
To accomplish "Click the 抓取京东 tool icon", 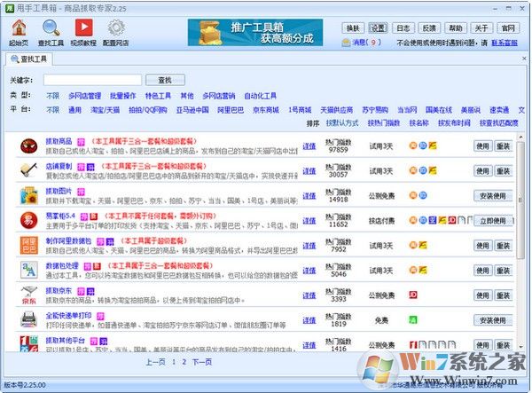I will click(27, 295).
